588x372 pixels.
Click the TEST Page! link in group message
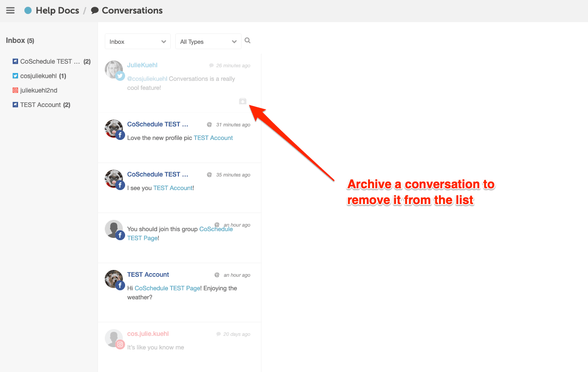(143, 238)
